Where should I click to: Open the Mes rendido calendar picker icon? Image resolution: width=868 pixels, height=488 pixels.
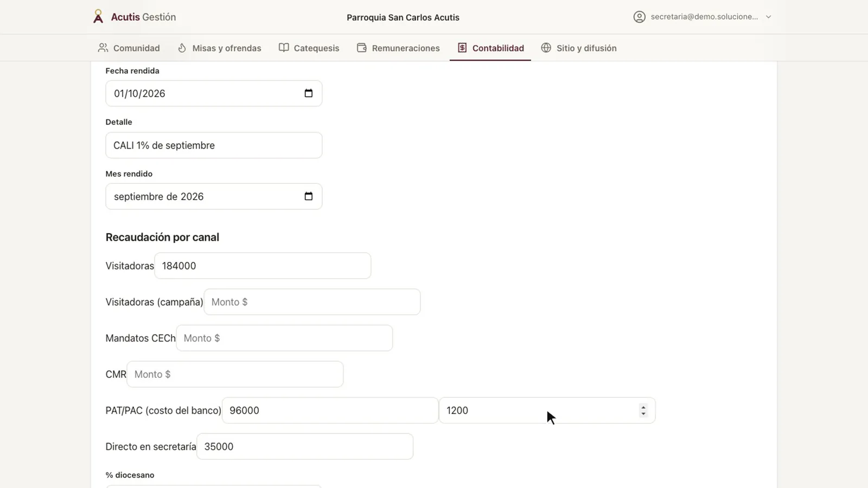coord(309,196)
